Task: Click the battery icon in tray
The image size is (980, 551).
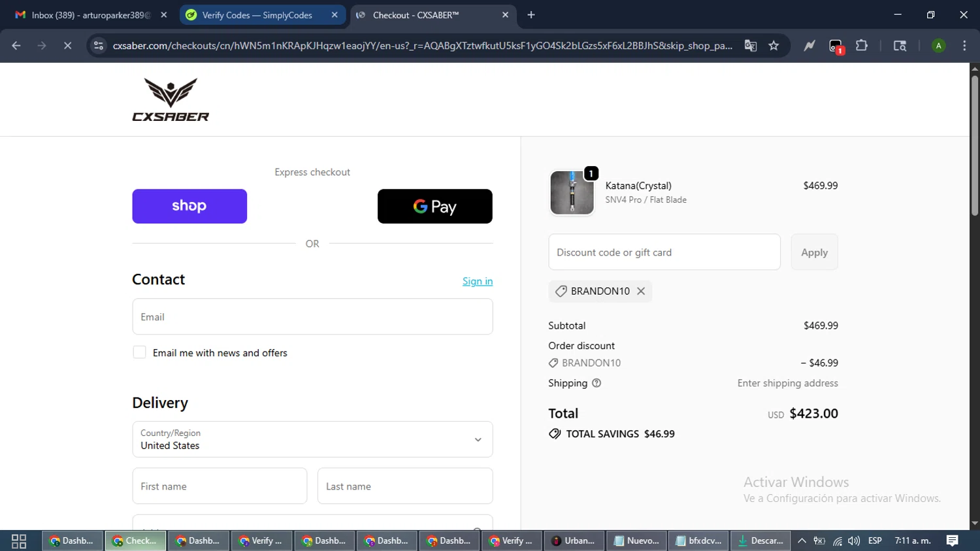Action: coord(819,541)
